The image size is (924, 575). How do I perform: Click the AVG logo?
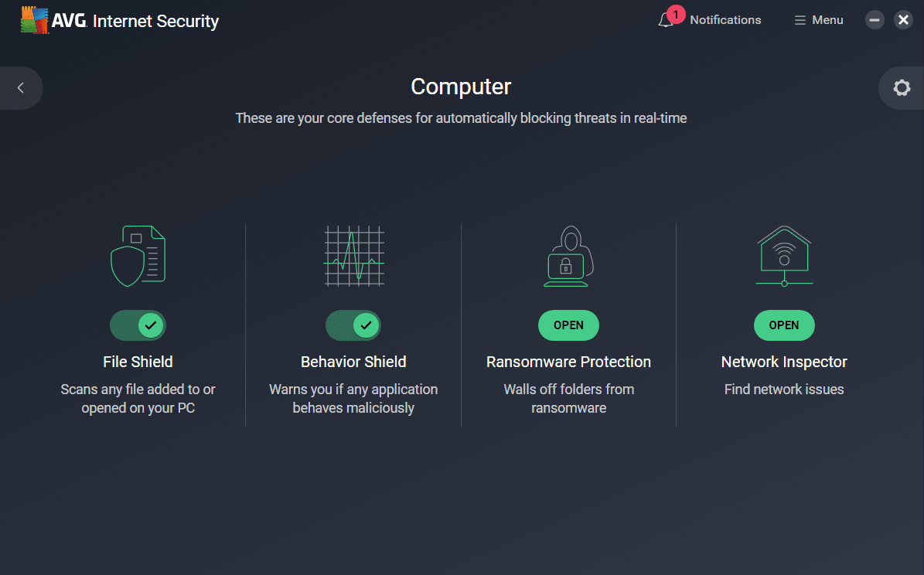pos(34,19)
